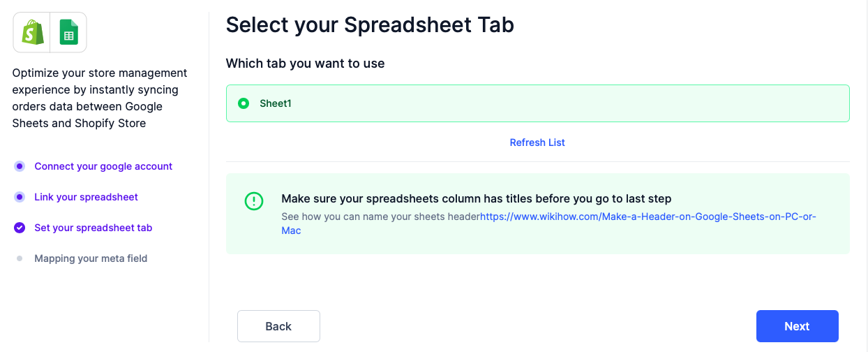Click the Refresh List link
This screenshot has width=868, height=352.
537,142
